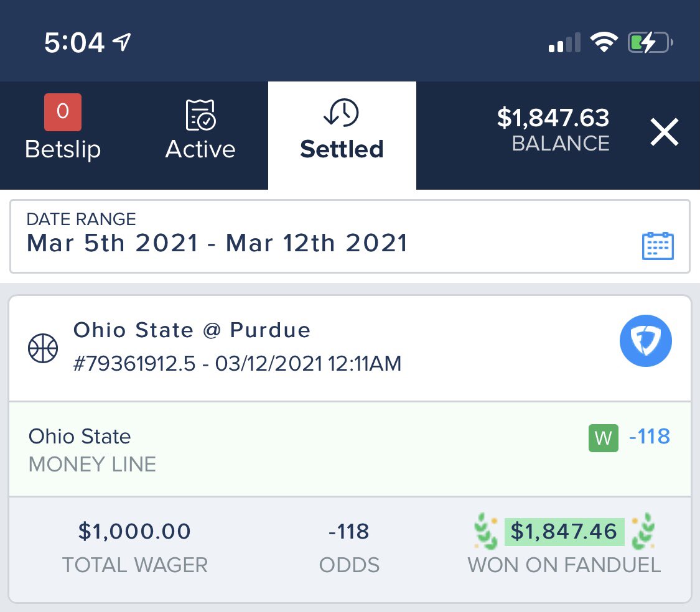The width and height of the screenshot is (700, 612).
Task: Open the Ohio State @ Purdue matchup
Action: (192, 330)
